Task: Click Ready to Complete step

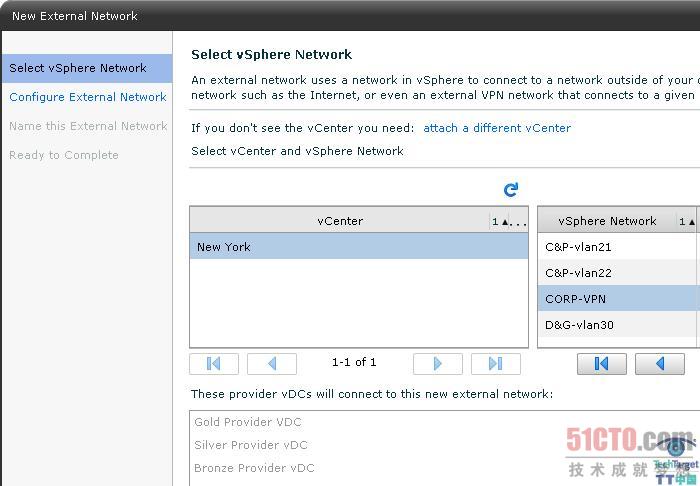Action: [64, 155]
